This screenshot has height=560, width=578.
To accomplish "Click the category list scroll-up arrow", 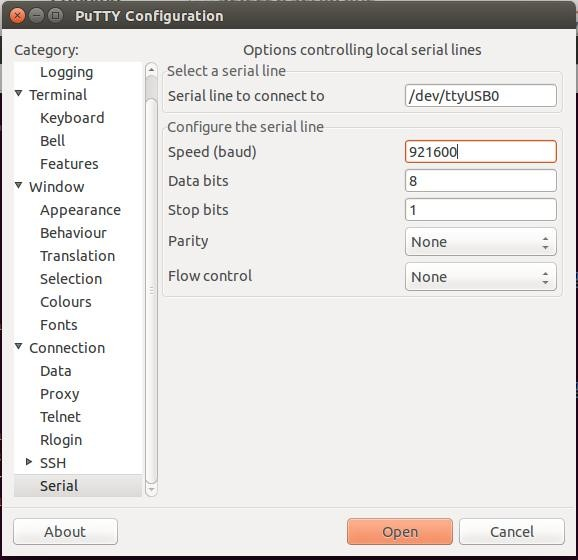I will (151, 70).
